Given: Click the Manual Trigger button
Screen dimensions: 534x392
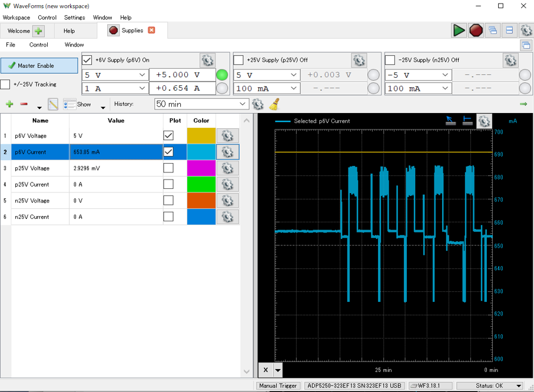Looking at the screenshot, I should click(x=278, y=386).
